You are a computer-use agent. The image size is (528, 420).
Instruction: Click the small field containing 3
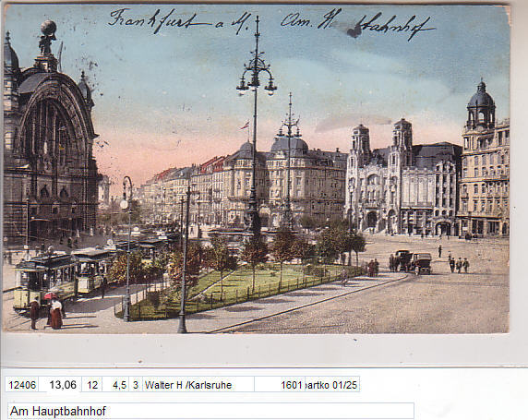tap(136, 384)
